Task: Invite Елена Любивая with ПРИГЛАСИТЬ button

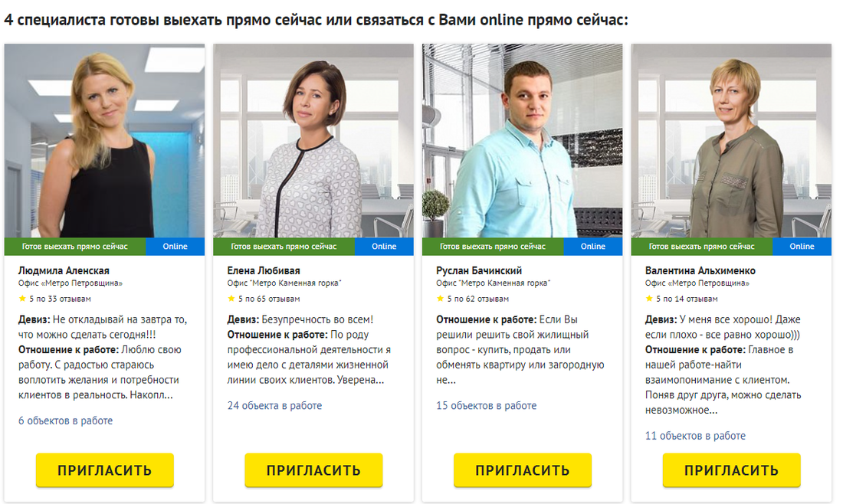Action: [x=314, y=470]
